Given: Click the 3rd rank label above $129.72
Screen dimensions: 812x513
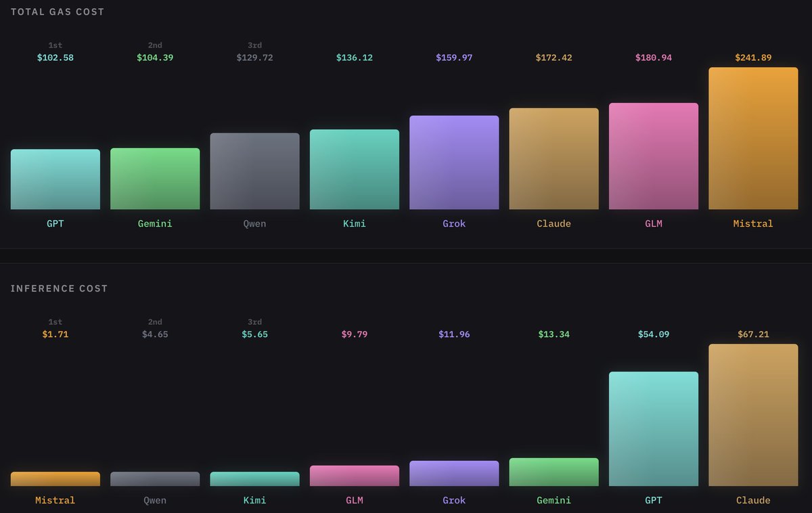Looking at the screenshot, I should pos(254,45).
